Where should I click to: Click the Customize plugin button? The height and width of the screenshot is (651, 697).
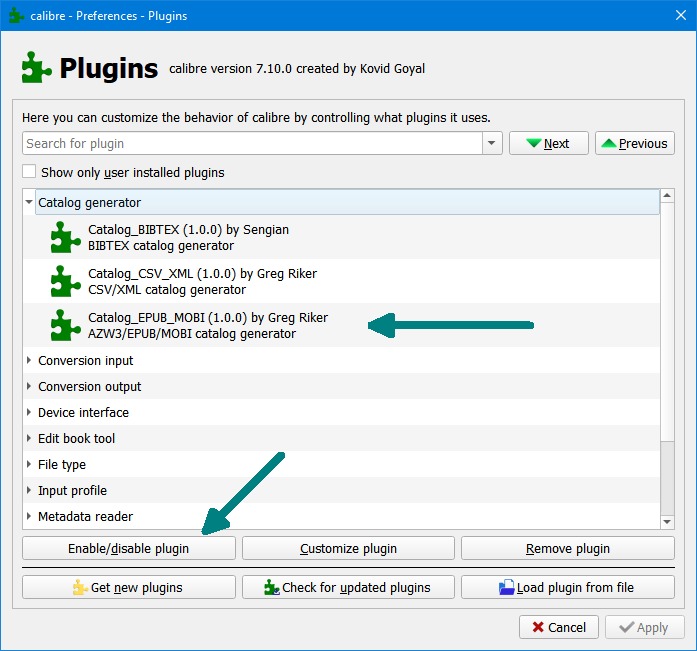[x=348, y=548]
